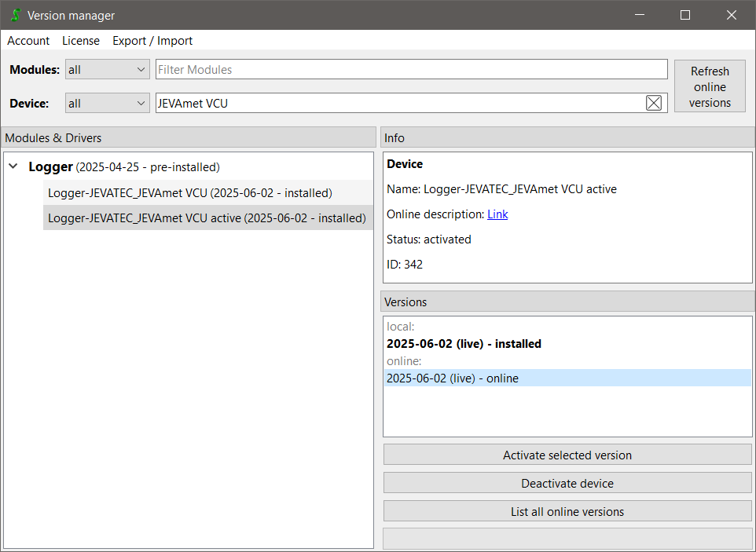Click the Info panel header
This screenshot has height=552, width=756.
click(x=567, y=137)
